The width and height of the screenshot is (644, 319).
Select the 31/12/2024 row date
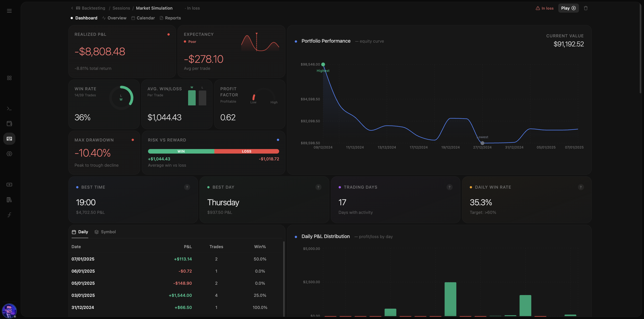(x=83, y=307)
